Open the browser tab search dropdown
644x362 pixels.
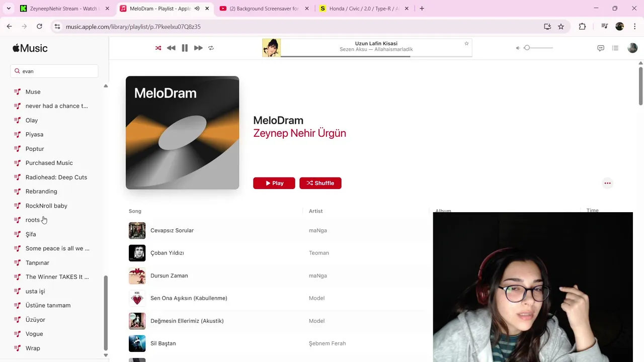pos(9,9)
